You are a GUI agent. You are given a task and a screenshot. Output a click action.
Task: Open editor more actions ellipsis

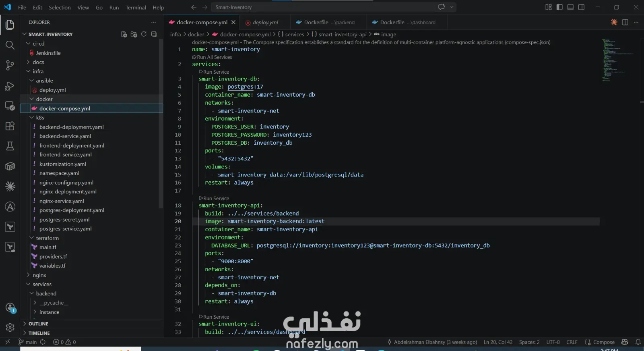tap(636, 22)
